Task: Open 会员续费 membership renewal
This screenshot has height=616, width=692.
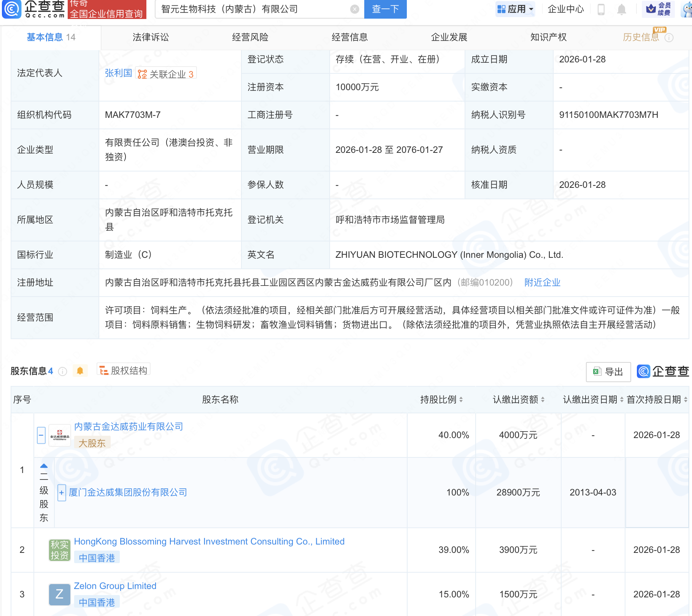Action: pos(657,8)
